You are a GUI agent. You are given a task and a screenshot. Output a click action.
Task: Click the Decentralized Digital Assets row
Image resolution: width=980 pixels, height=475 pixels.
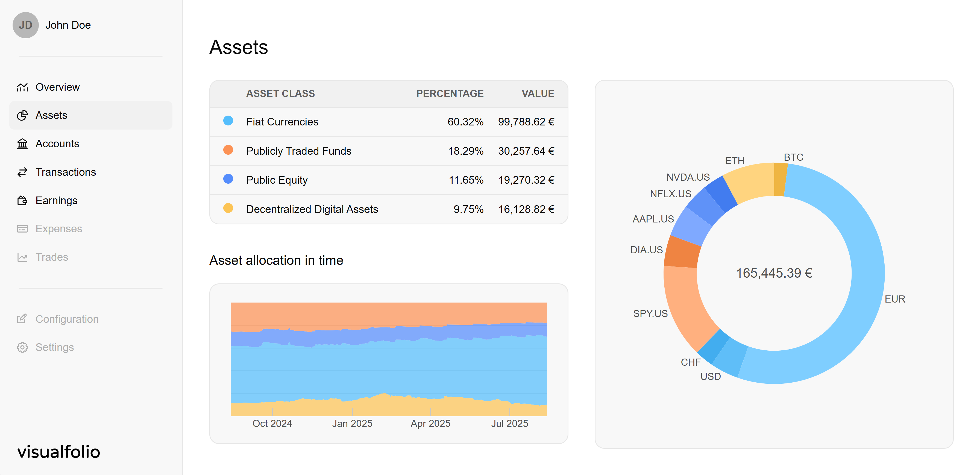point(388,209)
